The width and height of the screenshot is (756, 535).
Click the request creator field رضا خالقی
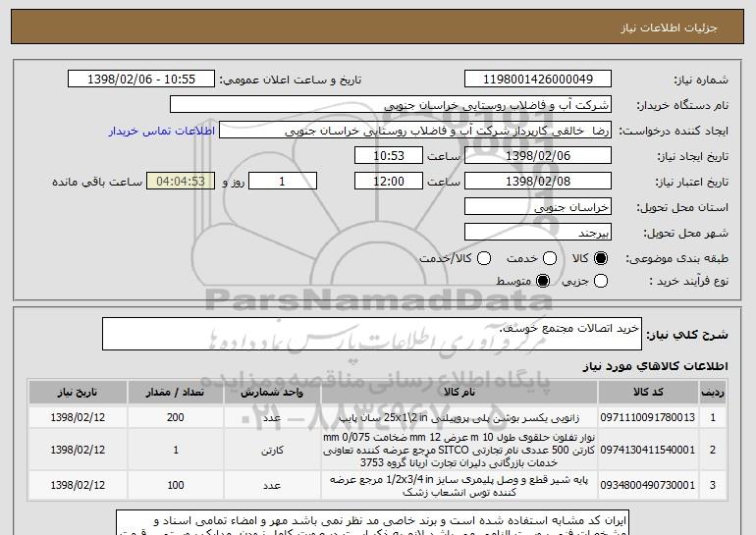tap(415, 131)
